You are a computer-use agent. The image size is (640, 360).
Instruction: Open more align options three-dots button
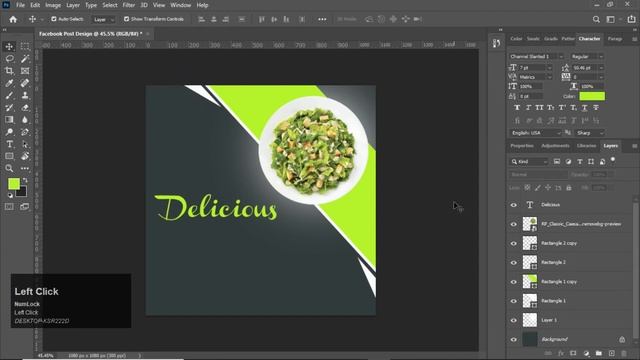tap(322, 19)
